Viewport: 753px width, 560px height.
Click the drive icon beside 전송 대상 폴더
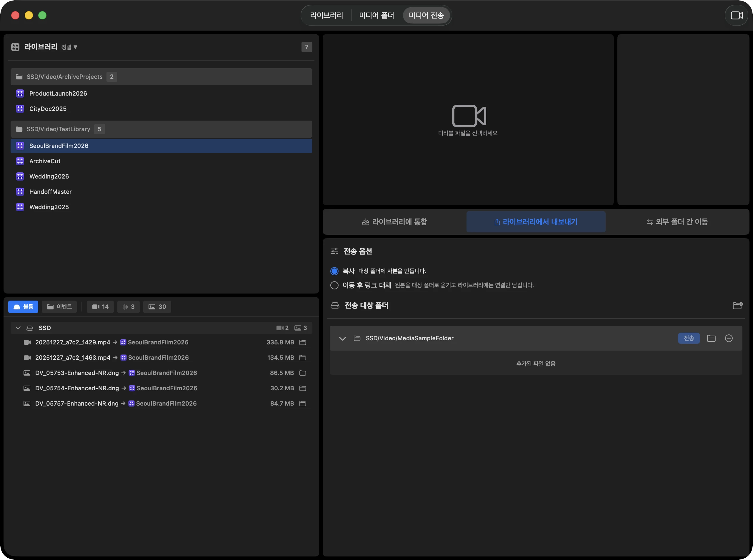335,305
